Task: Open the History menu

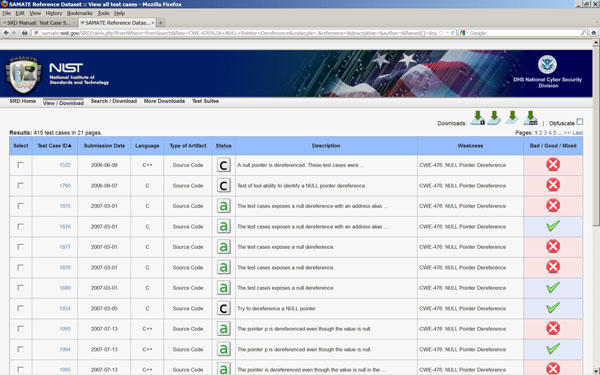Action: [54, 13]
